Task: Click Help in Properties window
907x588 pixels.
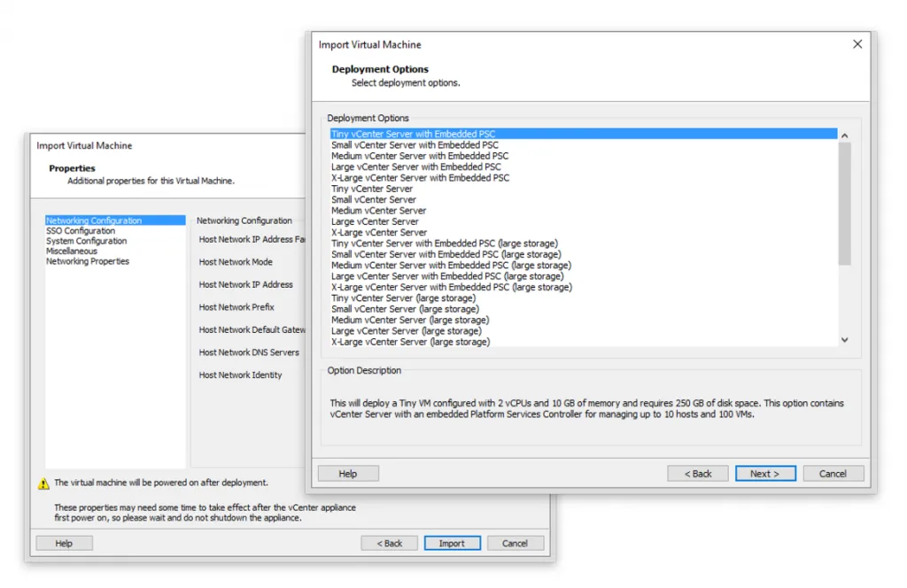Action: [64, 544]
